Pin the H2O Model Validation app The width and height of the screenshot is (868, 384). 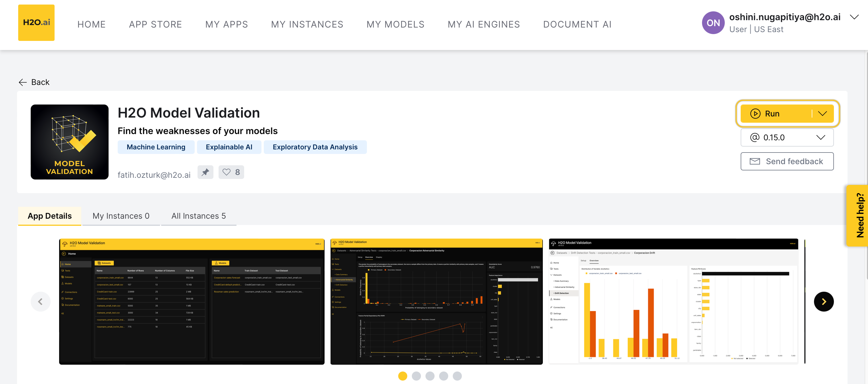tap(205, 172)
